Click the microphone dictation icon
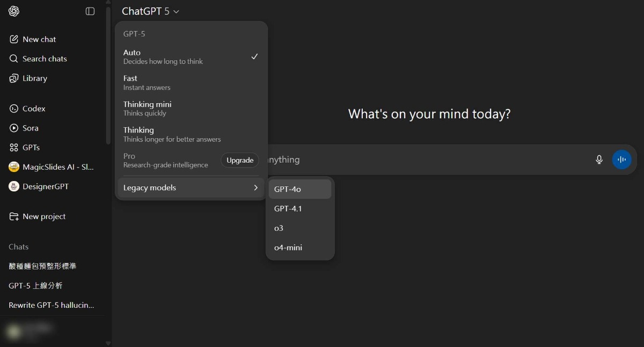644x347 pixels. [x=599, y=160]
